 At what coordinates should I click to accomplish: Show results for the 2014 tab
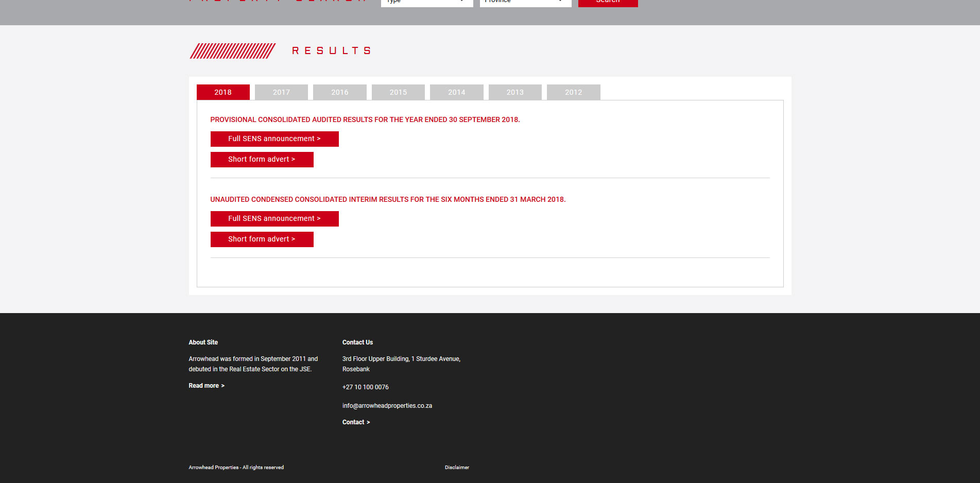[x=456, y=92]
